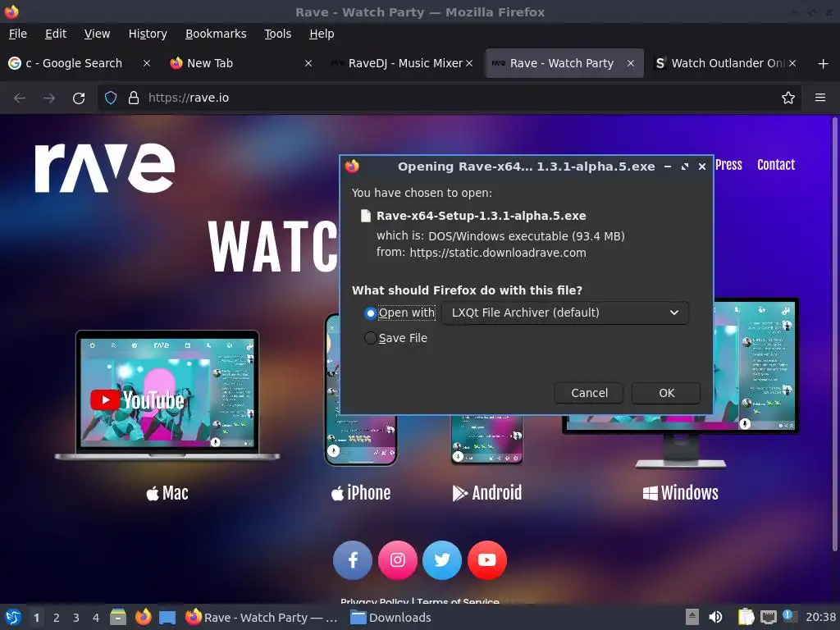Image resolution: width=840 pixels, height=630 pixels.
Task: Open the update notifier tray icon
Action: [790, 617]
